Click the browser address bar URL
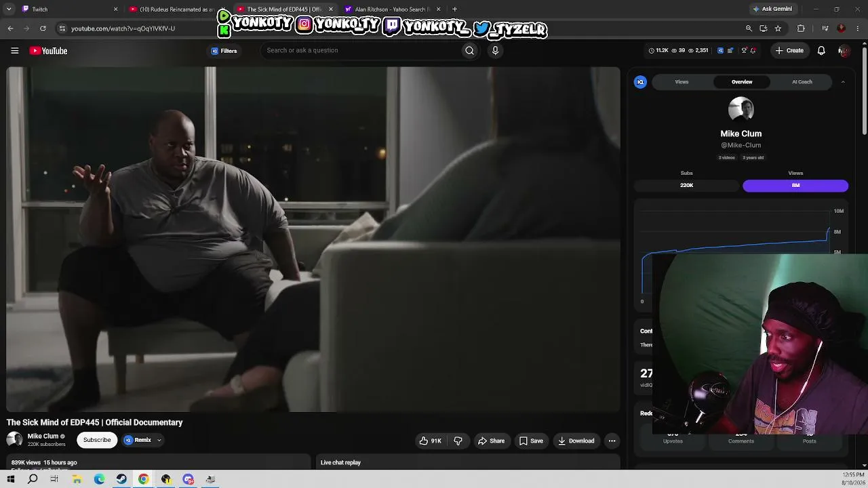The width and height of the screenshot is (868, 488). [x=123, y=28]
